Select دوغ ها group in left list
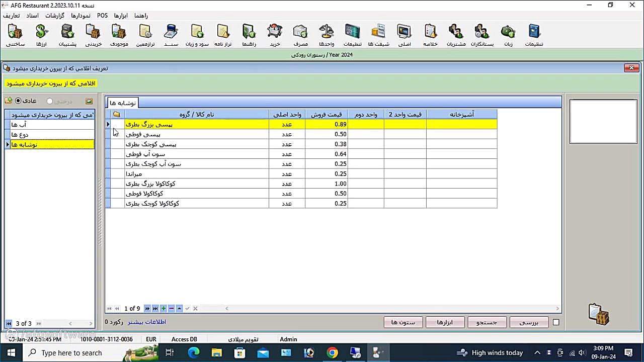This screenshot has height=362, width=644. [52, 135]
